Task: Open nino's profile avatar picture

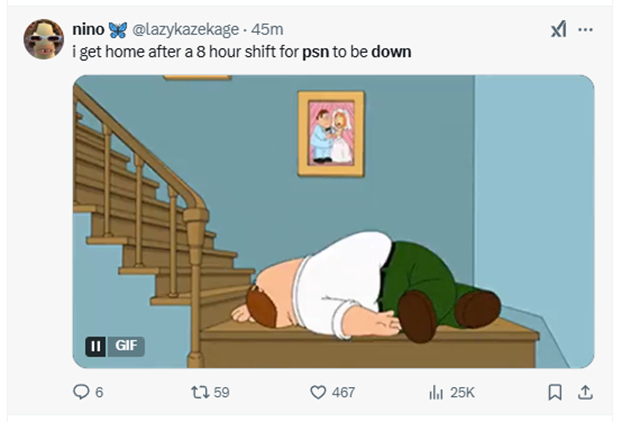Action: [43, 40]
